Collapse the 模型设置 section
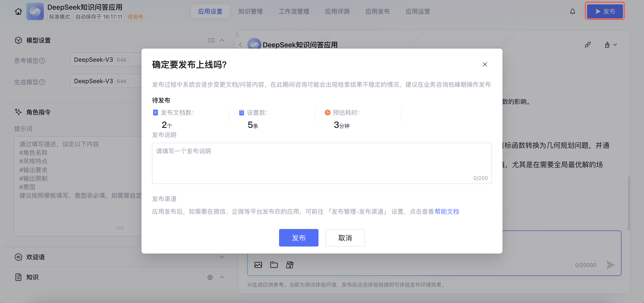The image size is (644, 303). pyautogui.click(x=222, y=40)
